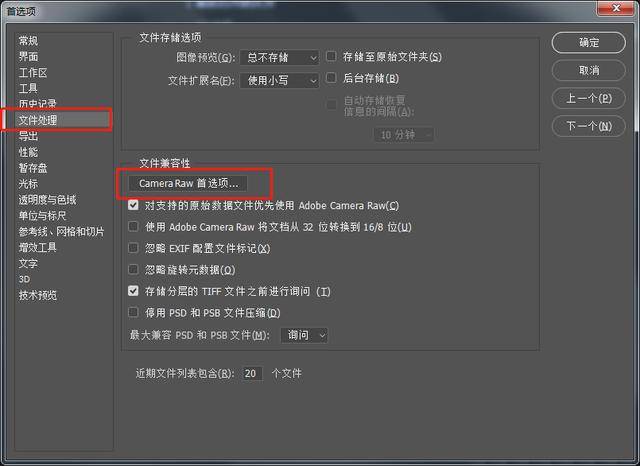Viewport: 640px width, 466px height.
Task: Select 常规 in the preferences list
Action: (28, 40)
